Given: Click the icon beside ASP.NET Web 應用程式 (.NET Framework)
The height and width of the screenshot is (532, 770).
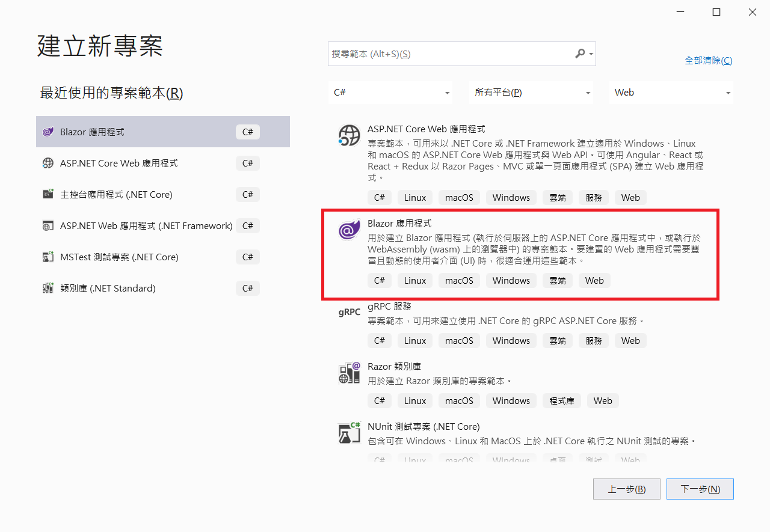Looking at the screenshot, I should (x=48, y=225).
